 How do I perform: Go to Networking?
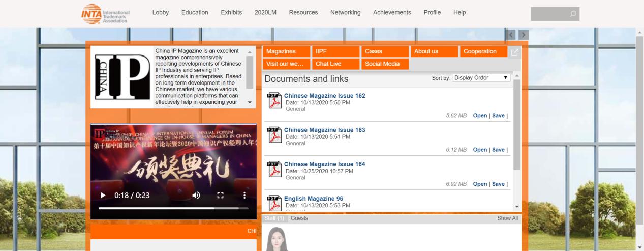[346, 12]
